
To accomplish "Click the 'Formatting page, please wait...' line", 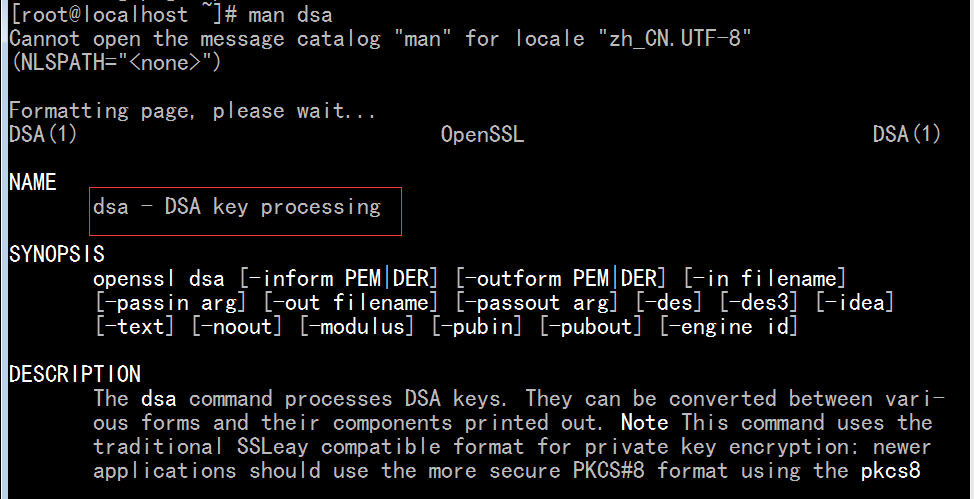I will pyautogui.click(x=193, y=111).
